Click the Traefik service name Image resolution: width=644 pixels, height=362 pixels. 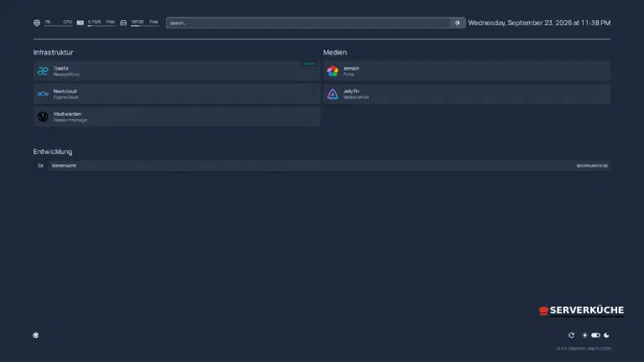[x=60, y=69]
